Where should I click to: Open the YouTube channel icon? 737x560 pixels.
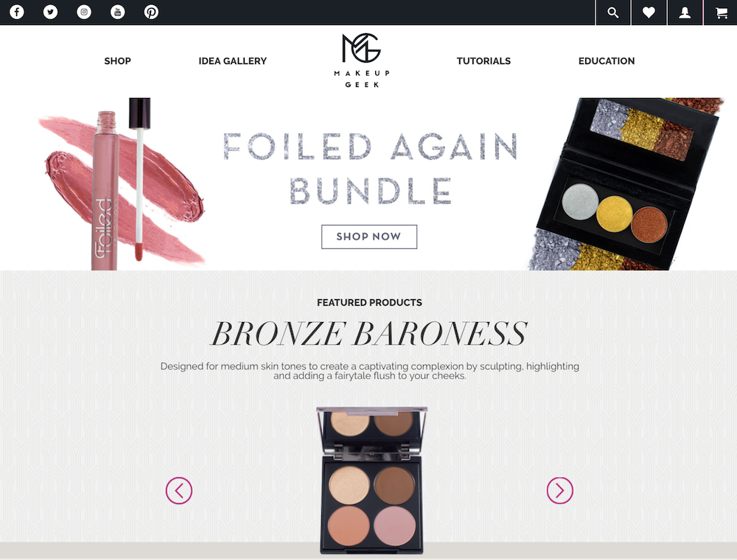(117, 12)
